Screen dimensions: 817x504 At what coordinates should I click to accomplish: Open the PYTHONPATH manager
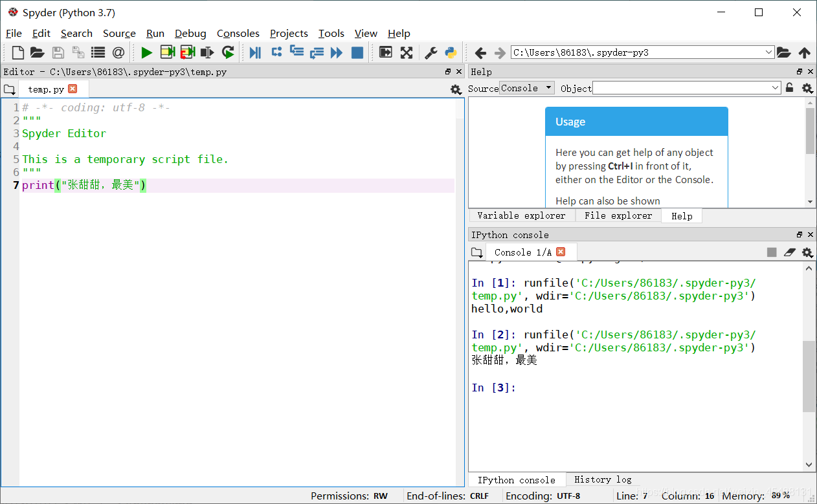point(451,52)
